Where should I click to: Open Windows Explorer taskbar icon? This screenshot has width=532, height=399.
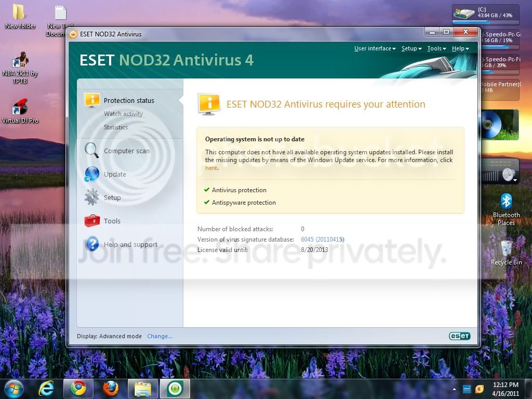[x=143, y=389]
